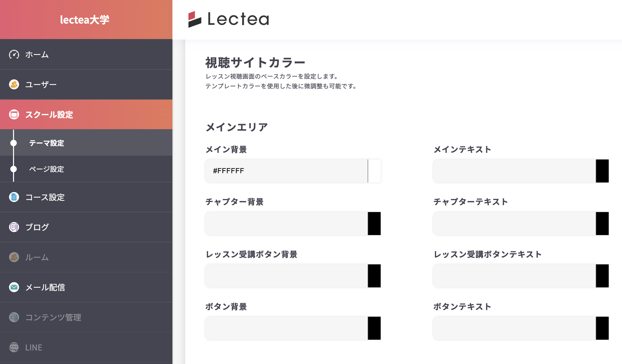Click the レッスン受講ボタン背景 color swatch
The height and width of the screenshot is (364, 622).
tap(374, 276)
